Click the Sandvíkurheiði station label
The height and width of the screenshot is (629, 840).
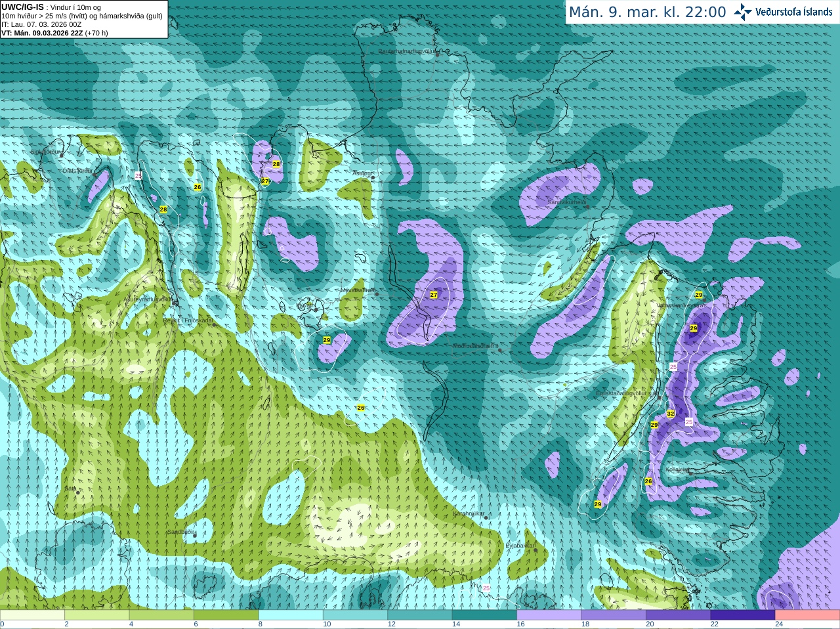coord(567,203)
